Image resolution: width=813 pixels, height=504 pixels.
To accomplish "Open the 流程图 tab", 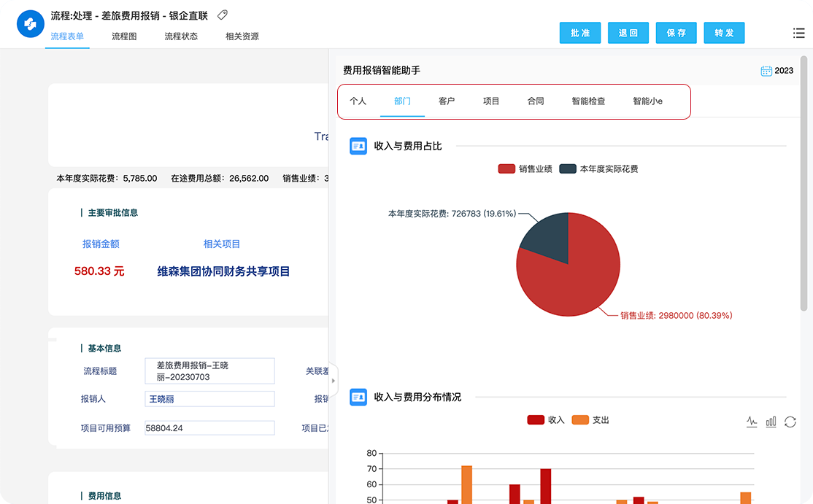I will click(124, 36).
